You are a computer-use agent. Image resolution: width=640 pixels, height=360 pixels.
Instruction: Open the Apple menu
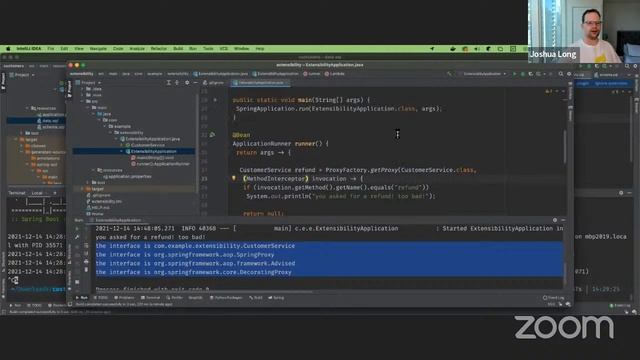tap(8, 49)
